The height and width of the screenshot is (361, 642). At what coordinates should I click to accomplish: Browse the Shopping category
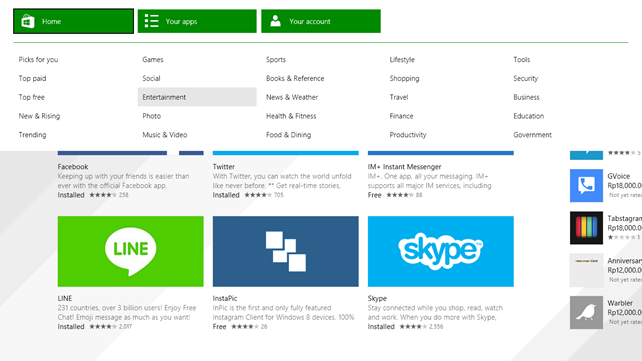405,78
